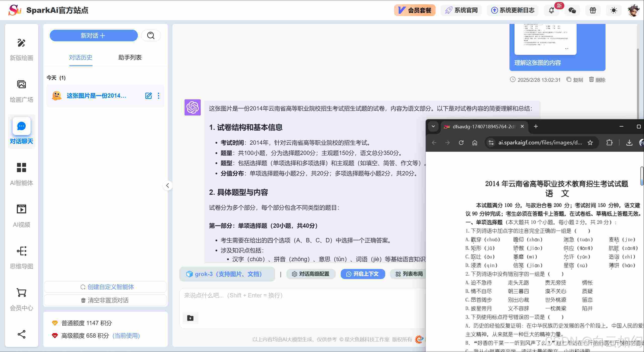Switch to the 助手列表 tab
644x352 pixels.
[130, 57]
